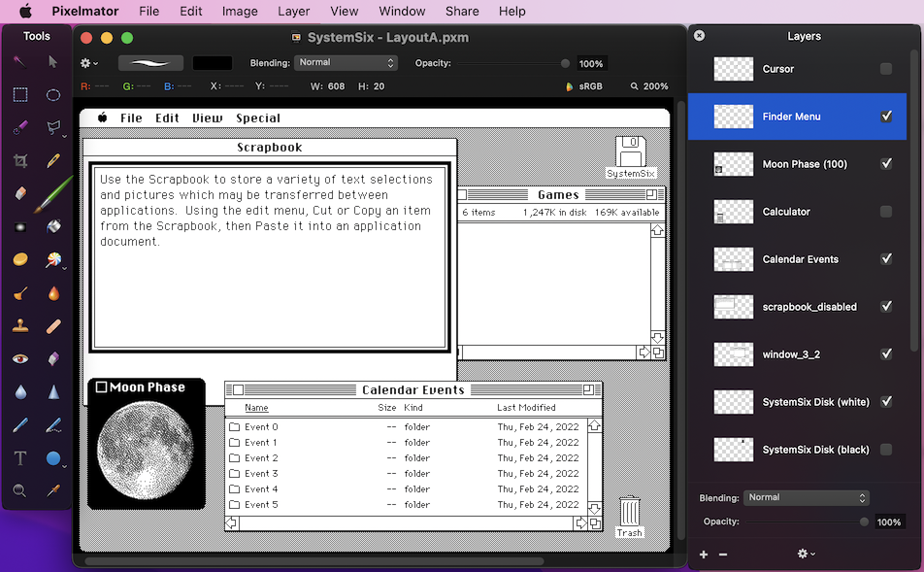
Task: Open the tool options gear menu
Action: [x=89, y=63]
